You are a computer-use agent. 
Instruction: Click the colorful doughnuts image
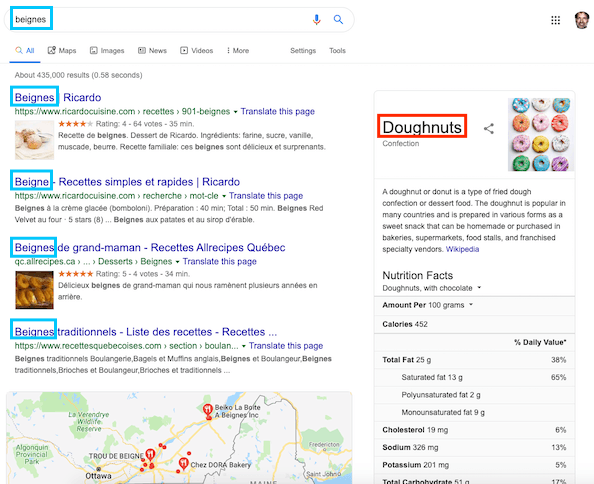541,134
